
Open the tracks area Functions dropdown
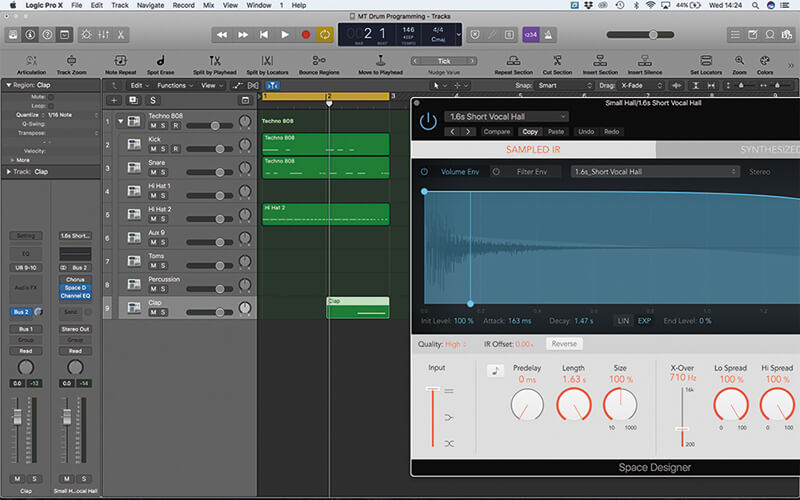coord(175,85)
